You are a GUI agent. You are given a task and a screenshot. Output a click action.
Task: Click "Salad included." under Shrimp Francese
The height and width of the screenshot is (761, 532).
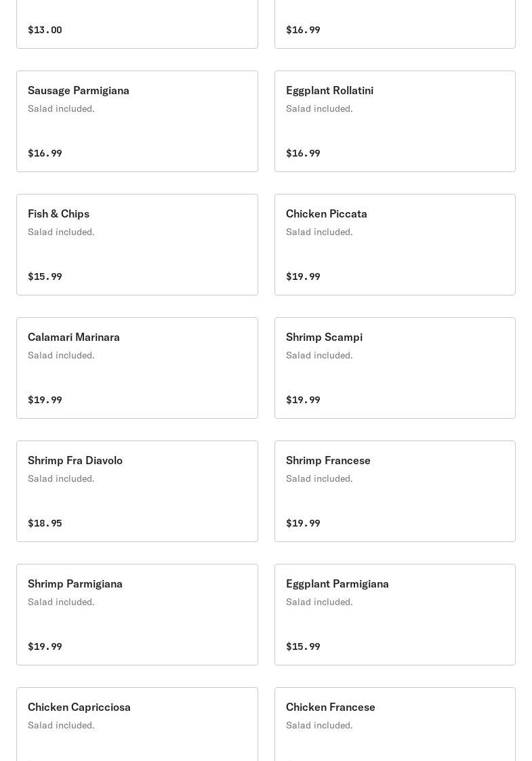319,479
